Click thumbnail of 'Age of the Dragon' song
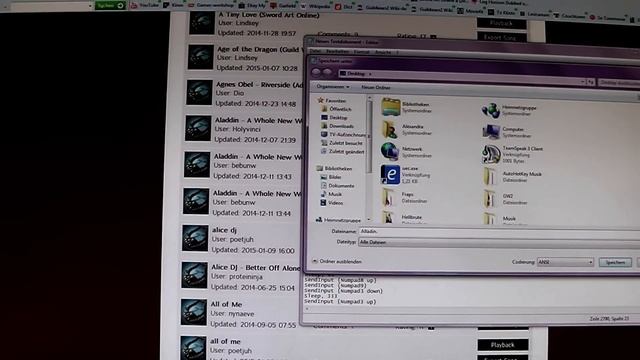 point(200,57)
